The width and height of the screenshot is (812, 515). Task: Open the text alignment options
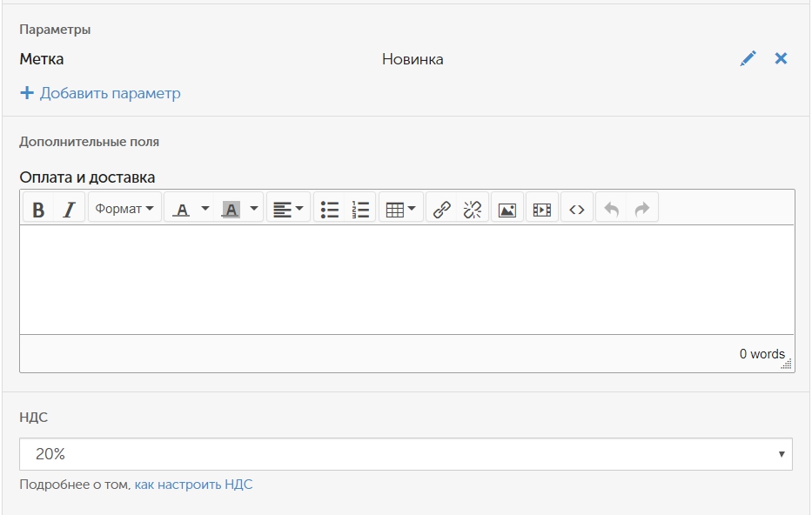coord(288,210)
